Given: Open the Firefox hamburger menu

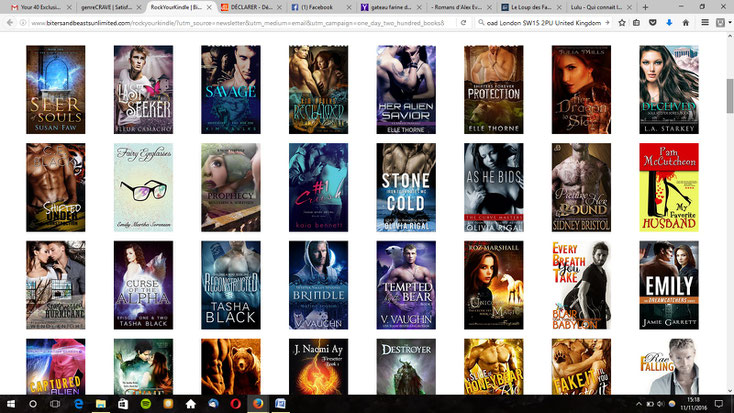Looking at the screenshot, I should [x=705, y=22].
